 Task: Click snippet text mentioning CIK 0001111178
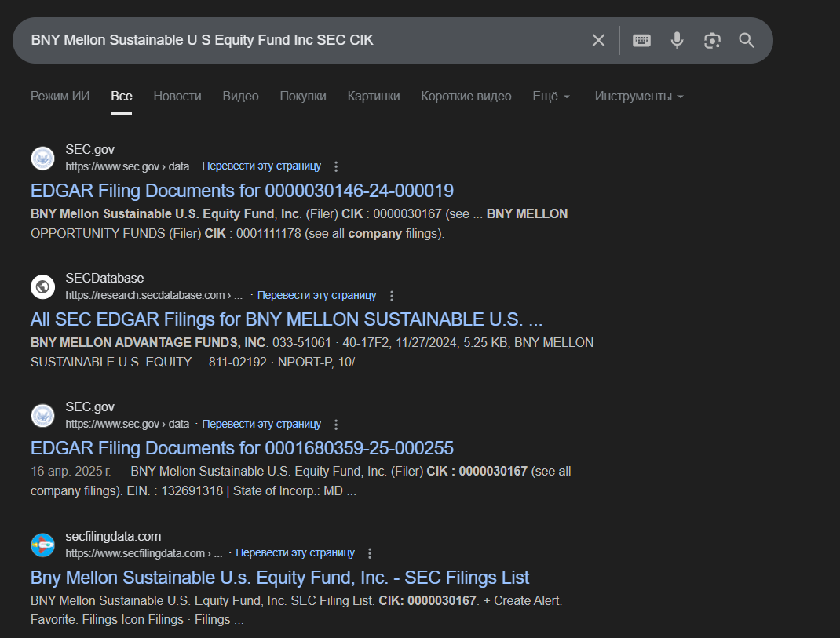coord(237,234)
